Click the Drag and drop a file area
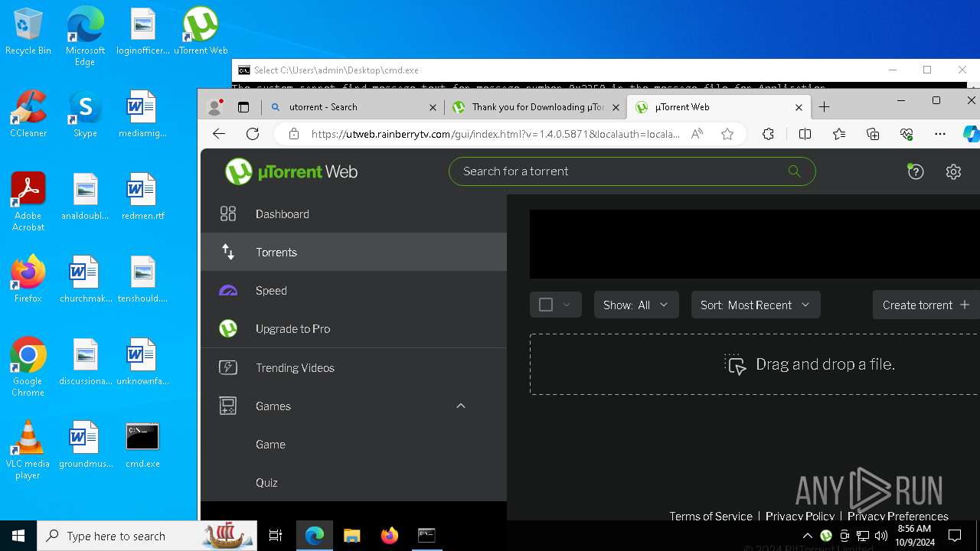The width and height of the screenshot is (980, 551). coord(754,364)
